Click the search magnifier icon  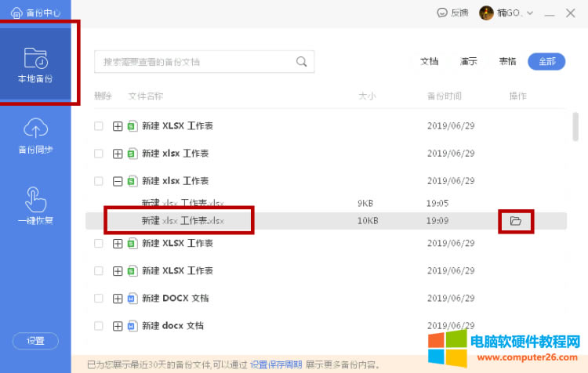[x=301, y=62]
